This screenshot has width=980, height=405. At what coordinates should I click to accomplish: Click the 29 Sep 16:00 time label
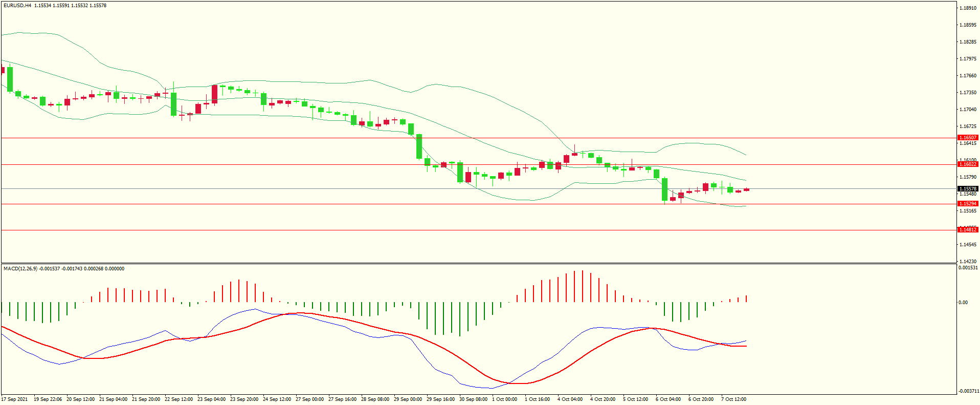pyautogui.click(x=440, y=399)
